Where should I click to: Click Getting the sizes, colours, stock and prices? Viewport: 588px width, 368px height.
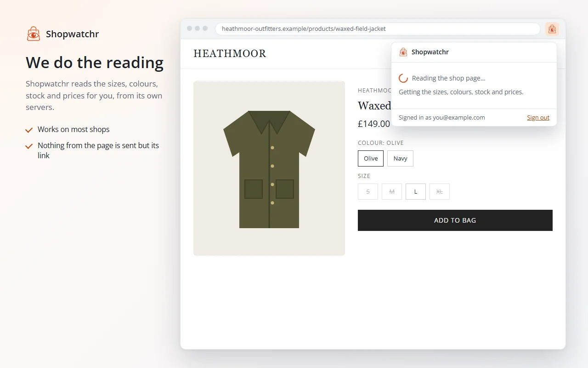pos(461,92)
